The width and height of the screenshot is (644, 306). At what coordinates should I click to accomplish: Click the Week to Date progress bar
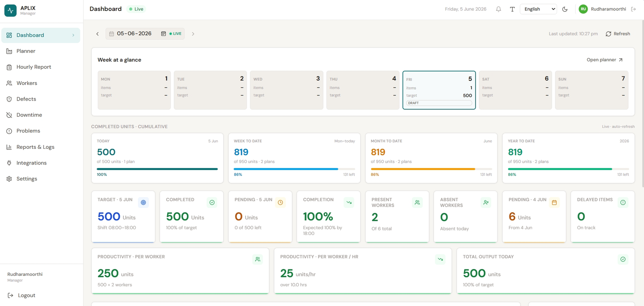(x=294, y=169)
